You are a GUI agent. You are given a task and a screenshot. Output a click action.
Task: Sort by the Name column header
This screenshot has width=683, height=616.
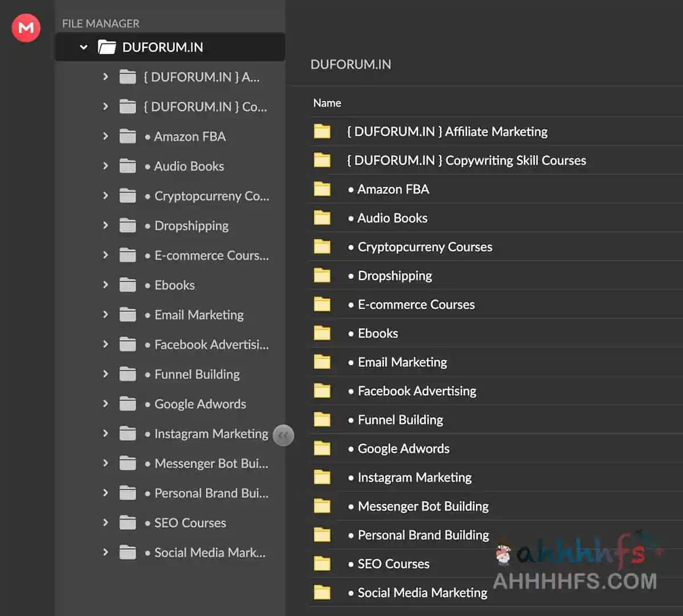click(x=327, y=103)
